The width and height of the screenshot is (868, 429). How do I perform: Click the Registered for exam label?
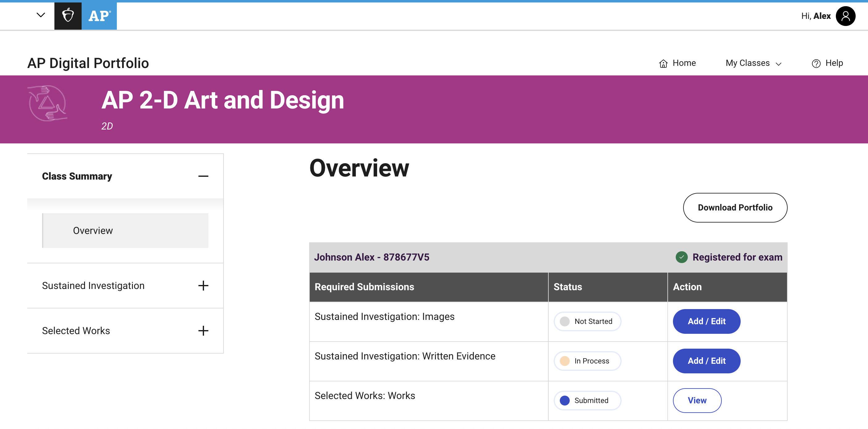(x=737, y=257)
